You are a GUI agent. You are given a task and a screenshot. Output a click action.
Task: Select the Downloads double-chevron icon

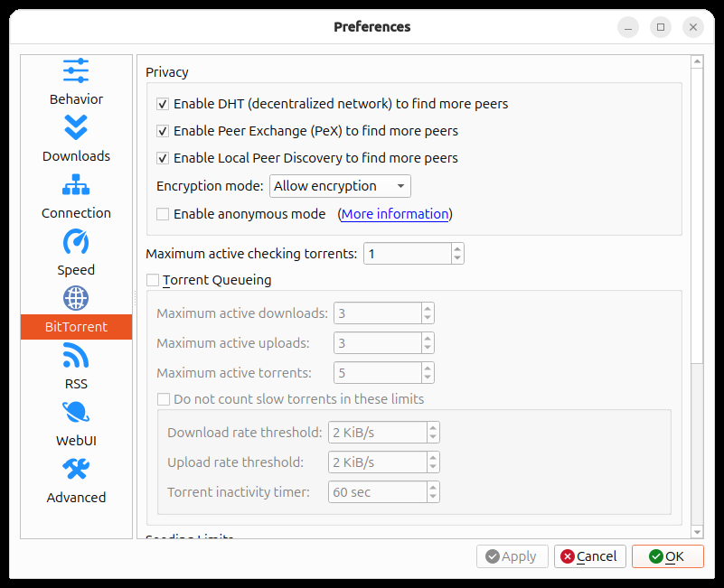(76, 127)
